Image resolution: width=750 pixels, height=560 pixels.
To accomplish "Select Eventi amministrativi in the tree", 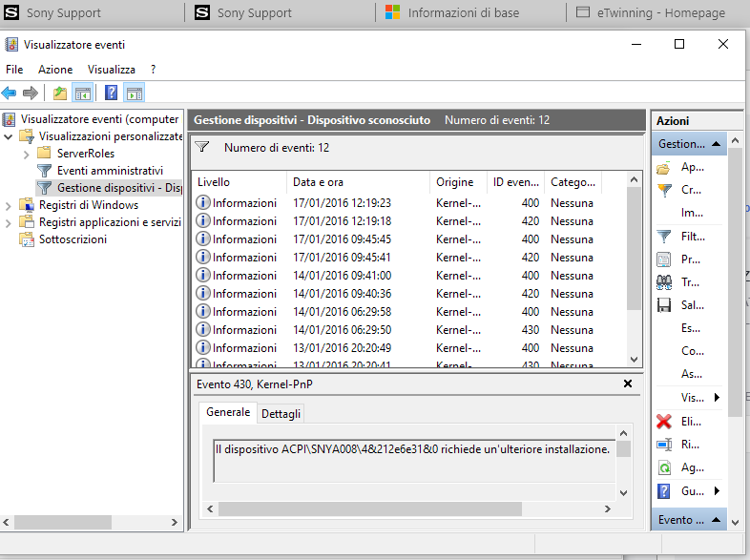I will click(x=109, y=171).
